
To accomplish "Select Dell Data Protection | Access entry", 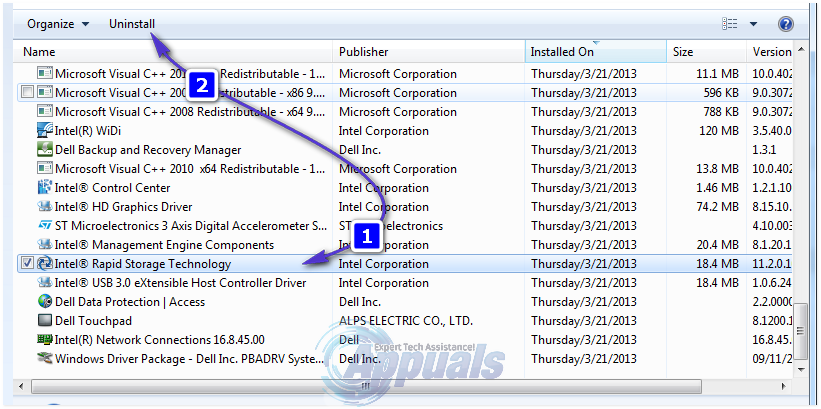I will (130, 302).
